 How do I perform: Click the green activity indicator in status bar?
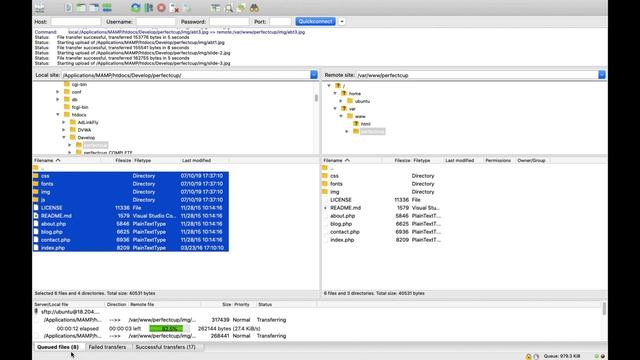596,356
